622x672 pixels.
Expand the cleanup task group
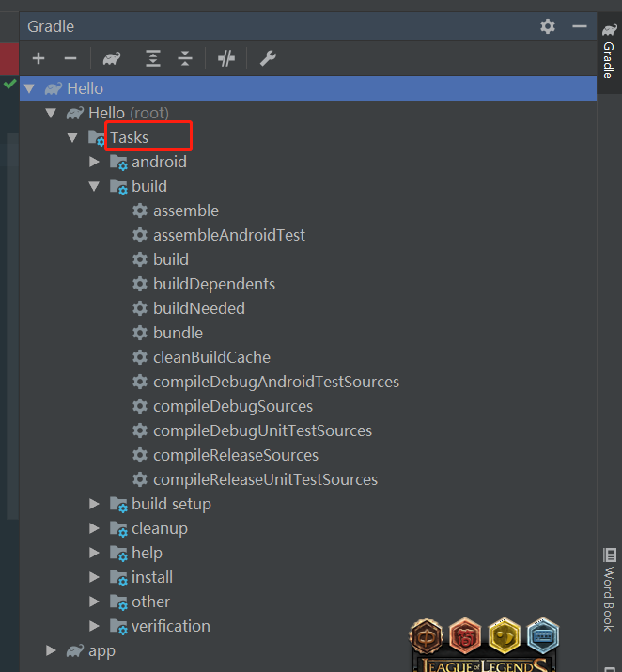(94, 528)
